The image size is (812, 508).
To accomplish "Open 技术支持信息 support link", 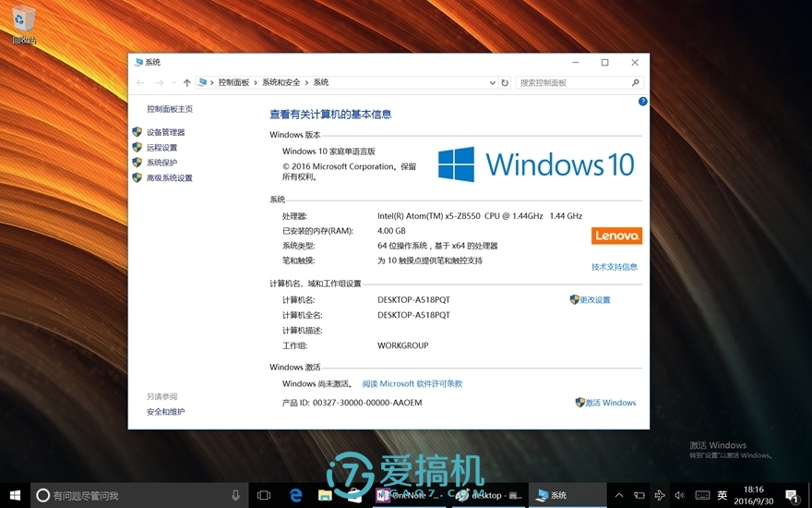I will pyautogui.click(x=615, y=267).
